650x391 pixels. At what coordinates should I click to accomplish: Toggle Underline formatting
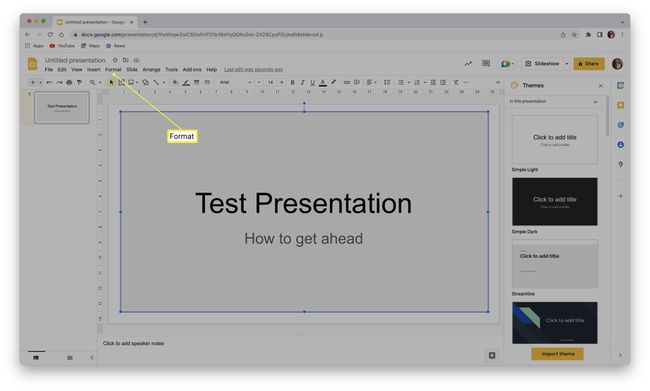[x=313, y=83]
